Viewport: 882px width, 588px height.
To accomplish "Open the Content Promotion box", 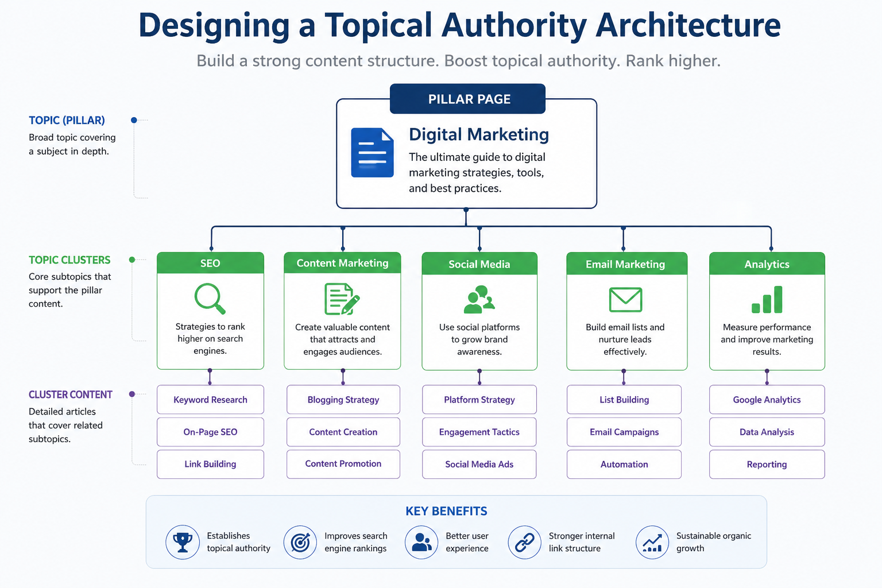I will point(343,464).
